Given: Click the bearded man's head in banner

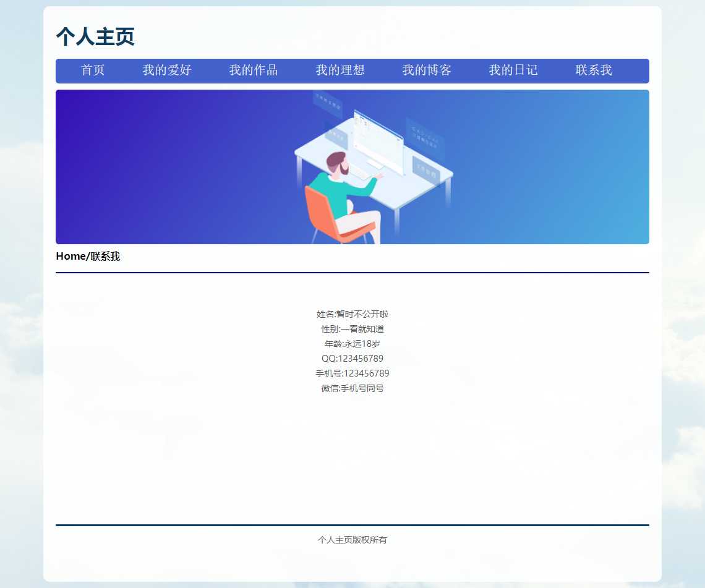Looking at the screenshot, I should (338, 164).
